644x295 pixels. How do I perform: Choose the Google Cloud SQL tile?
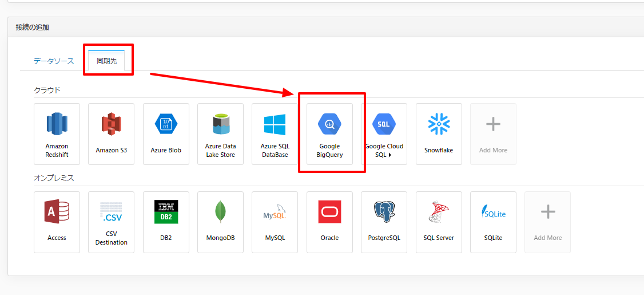tap(384, 134)
